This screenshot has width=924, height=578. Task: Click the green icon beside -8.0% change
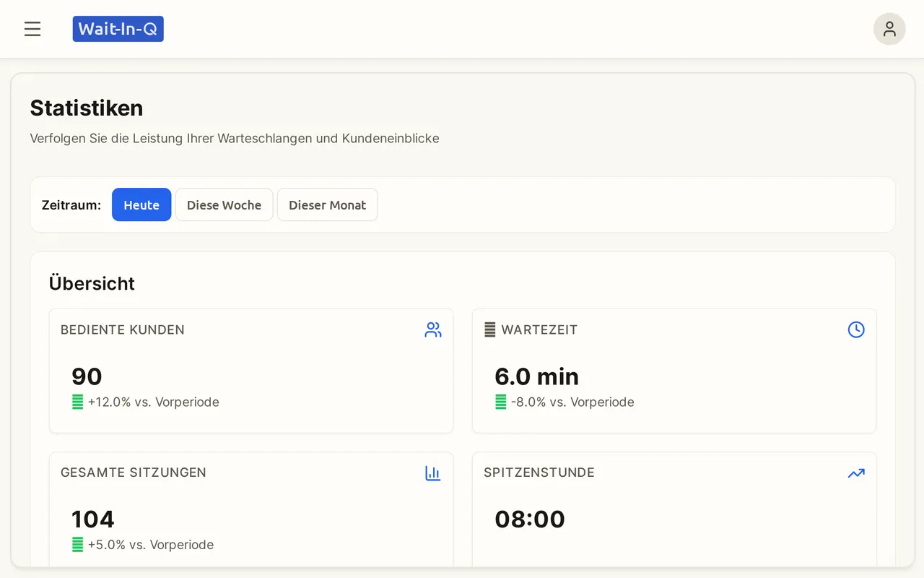[500, 402]
